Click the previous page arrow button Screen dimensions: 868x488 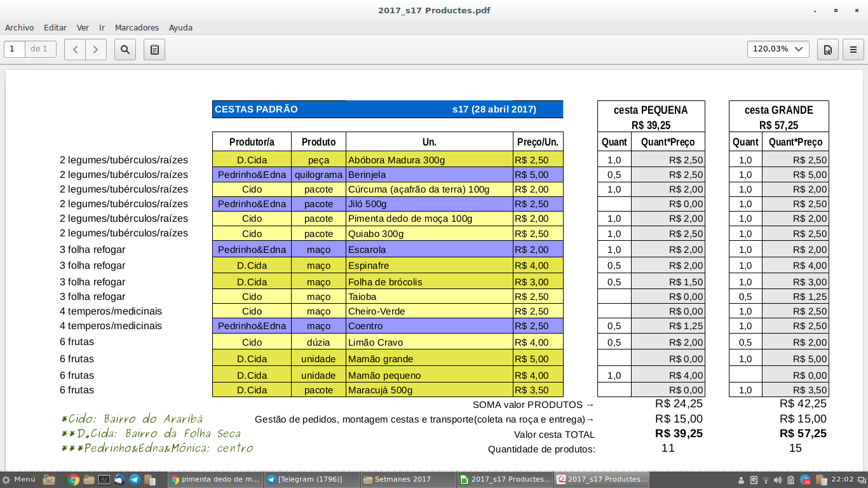[x=75, y=50]
